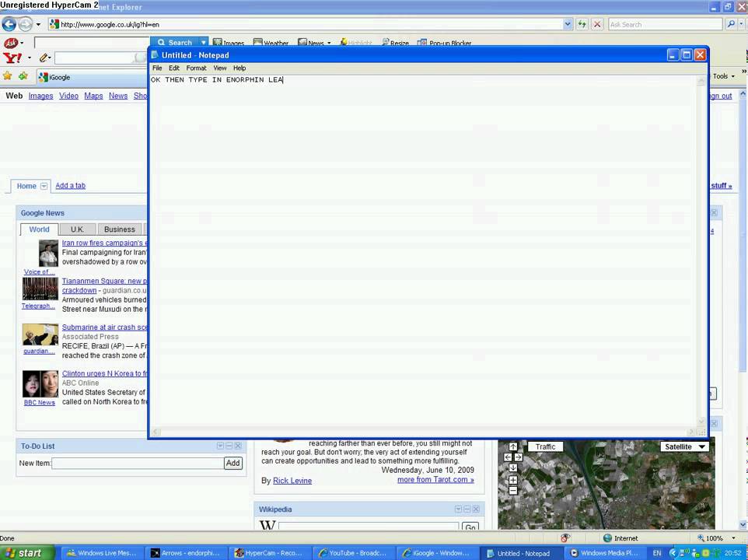
Task: Open Notepad View menu
Action: pyautogui.click(x=220, y=68)
